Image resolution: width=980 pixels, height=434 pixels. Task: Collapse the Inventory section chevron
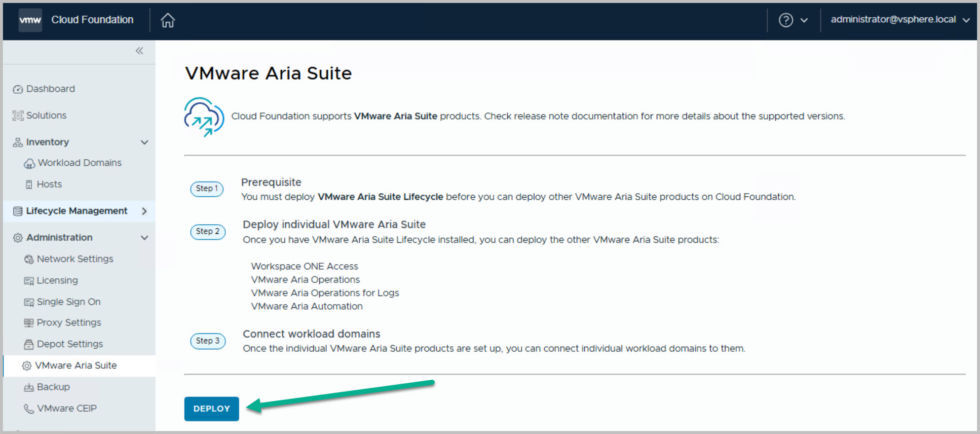click(x=145, y=142)
